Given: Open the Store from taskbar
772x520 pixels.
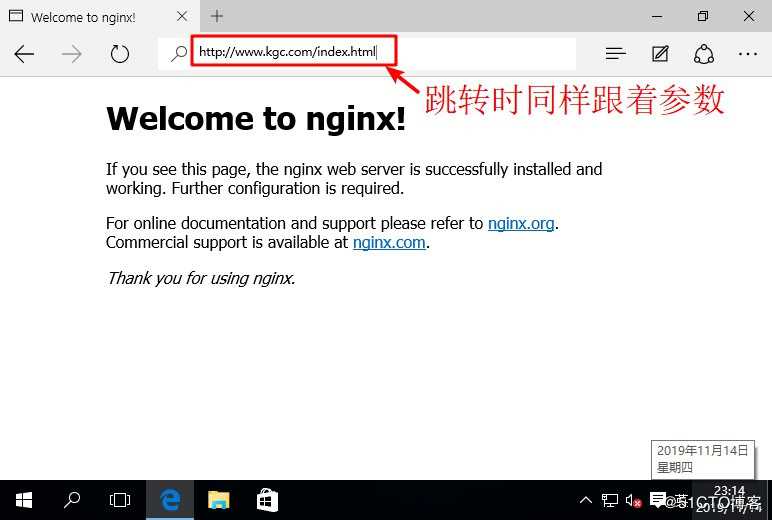Looking at the screenshot, I should click(267, 500).
